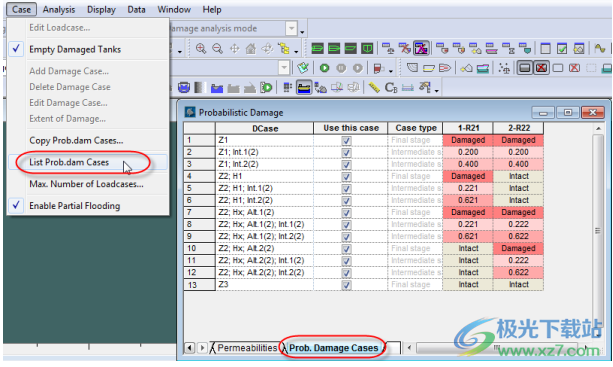Open the Case menu
This screenshot has height=367, width=613.
tap(22, 9)
